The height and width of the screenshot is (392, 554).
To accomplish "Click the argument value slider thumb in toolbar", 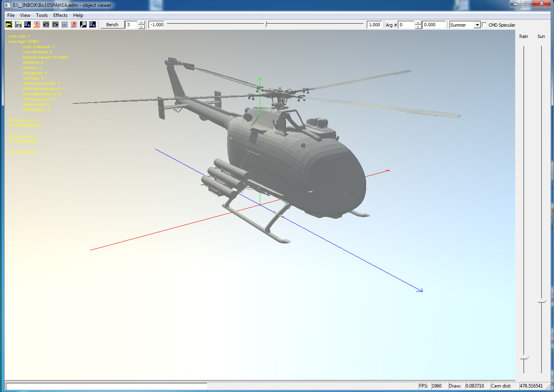I will (x=266, y=24).
